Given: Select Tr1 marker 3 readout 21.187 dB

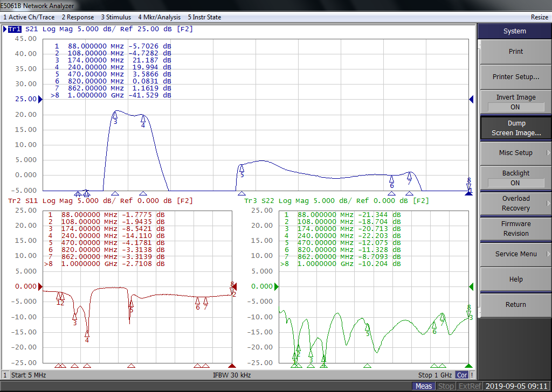Looking at the screenshot, I should (x=151, y=60).
